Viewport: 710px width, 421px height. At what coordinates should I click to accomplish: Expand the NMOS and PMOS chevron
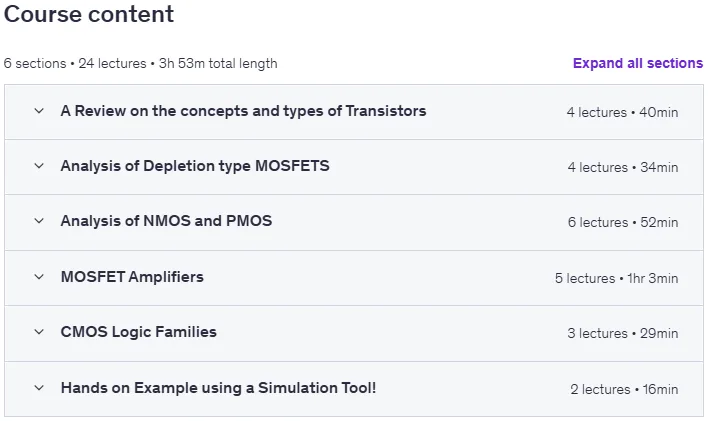[x=39, y=221]
